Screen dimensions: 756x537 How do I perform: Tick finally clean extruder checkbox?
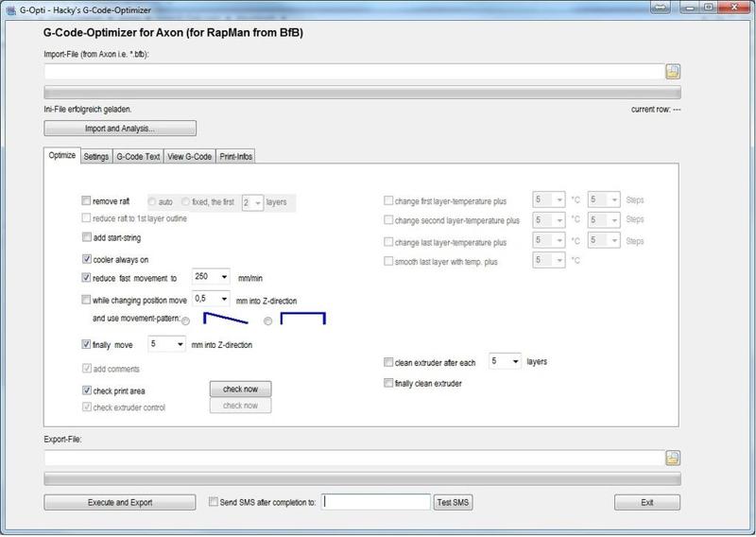point(388,383)
